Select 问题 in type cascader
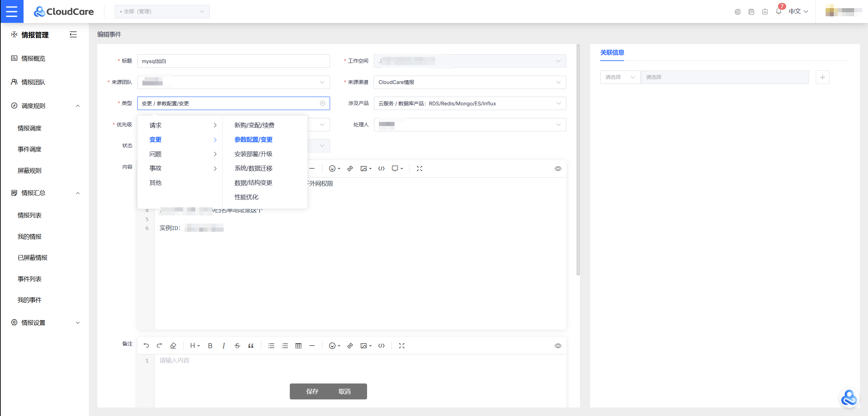This screenshot has height=416, width=868. [180, 154]
